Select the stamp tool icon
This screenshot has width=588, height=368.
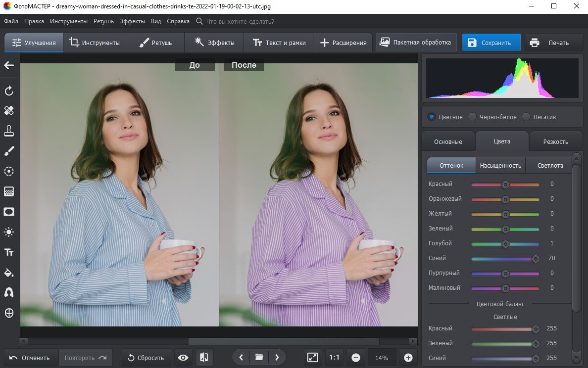pyautogui.click(x=9, y=131)
